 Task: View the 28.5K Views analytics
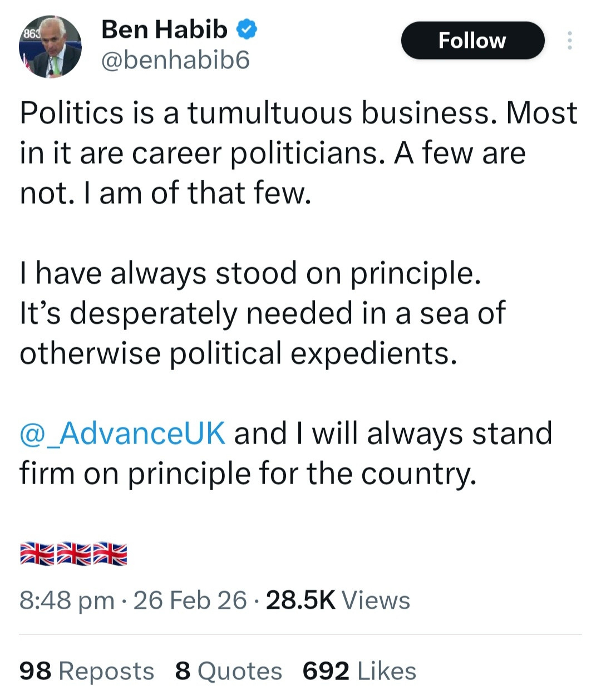coord(338,600)
